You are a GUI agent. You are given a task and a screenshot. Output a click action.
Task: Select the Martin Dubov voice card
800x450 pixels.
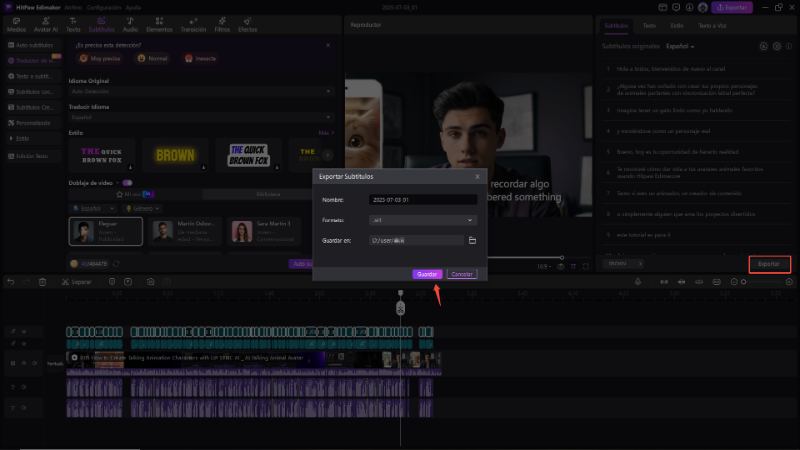(x=186, y=231)
